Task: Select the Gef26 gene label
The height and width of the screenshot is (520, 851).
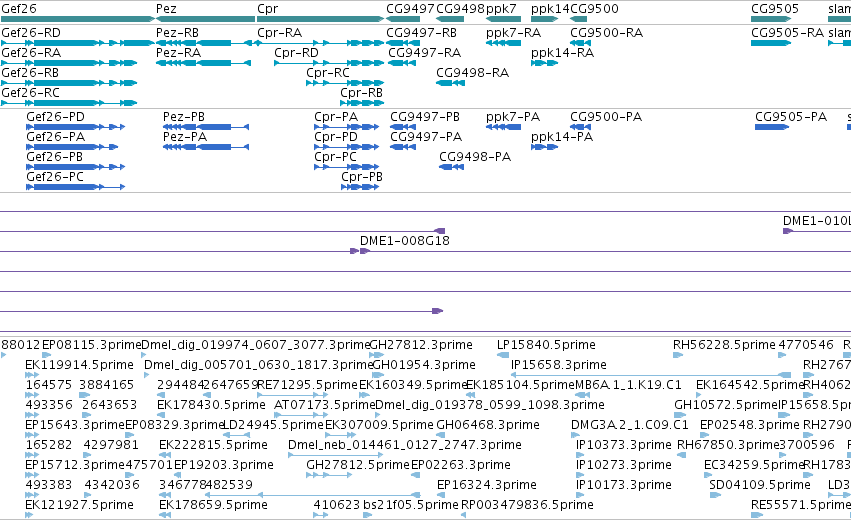Action: click(19, 9)
